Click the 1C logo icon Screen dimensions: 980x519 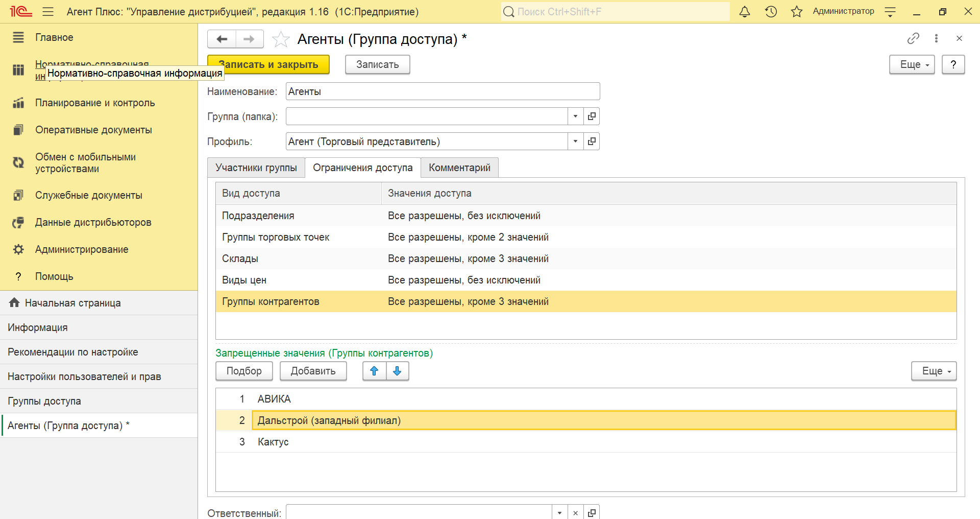pyautogui.click(x=20, y=11)
